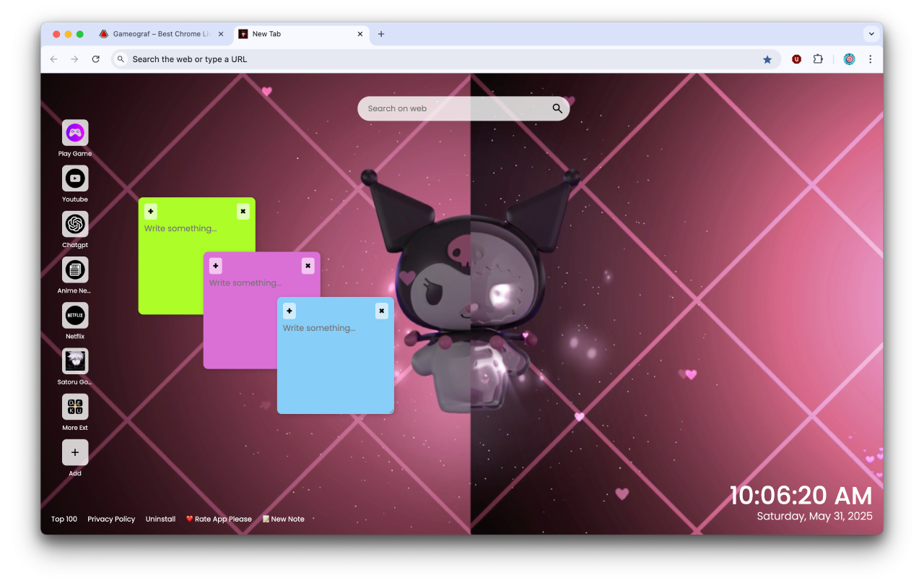Open the Satoru Gojo shortcut icon
This screenshot has height=578, width=924.
(x=75, y=361)
